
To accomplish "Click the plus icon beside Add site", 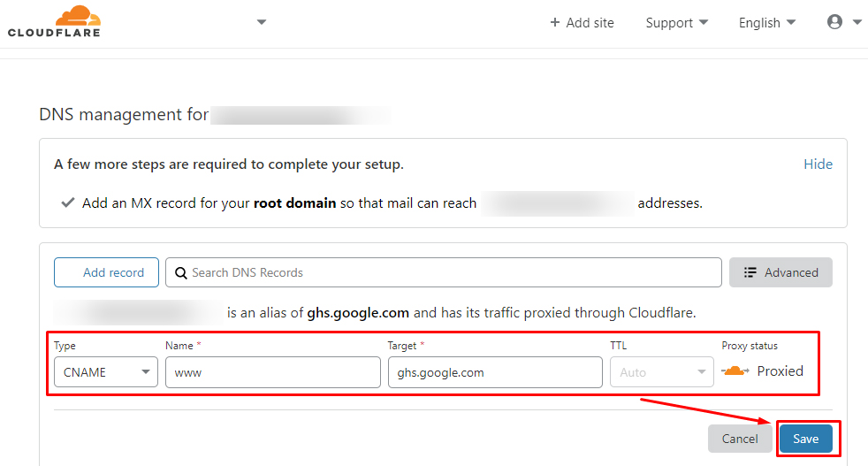I will click(555, 22).
